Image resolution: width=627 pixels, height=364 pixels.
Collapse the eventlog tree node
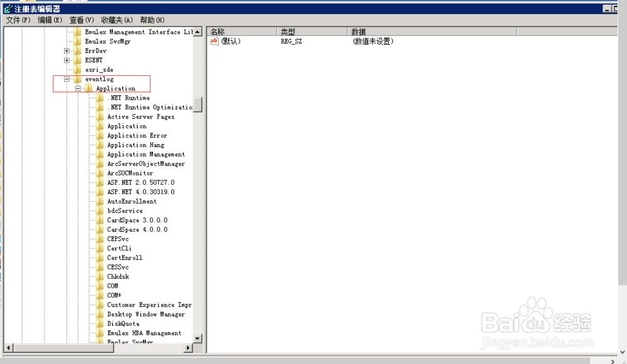(x=67, y=79)
